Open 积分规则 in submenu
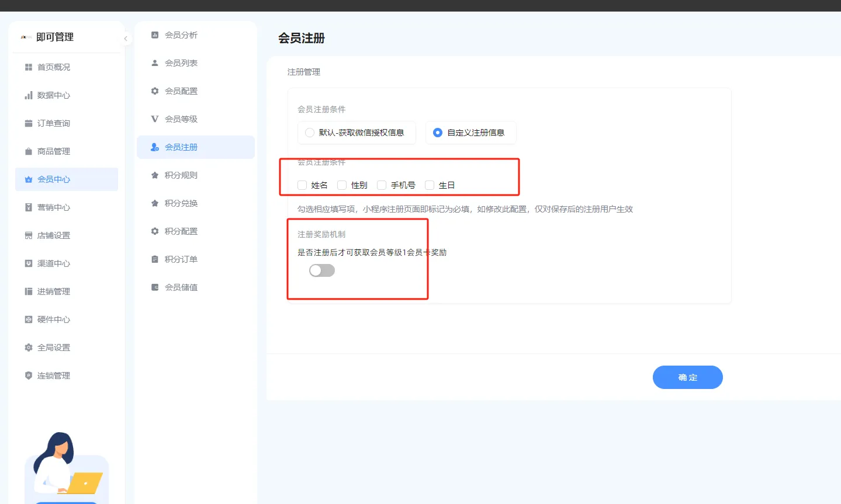841x504 pixels. 181,175
